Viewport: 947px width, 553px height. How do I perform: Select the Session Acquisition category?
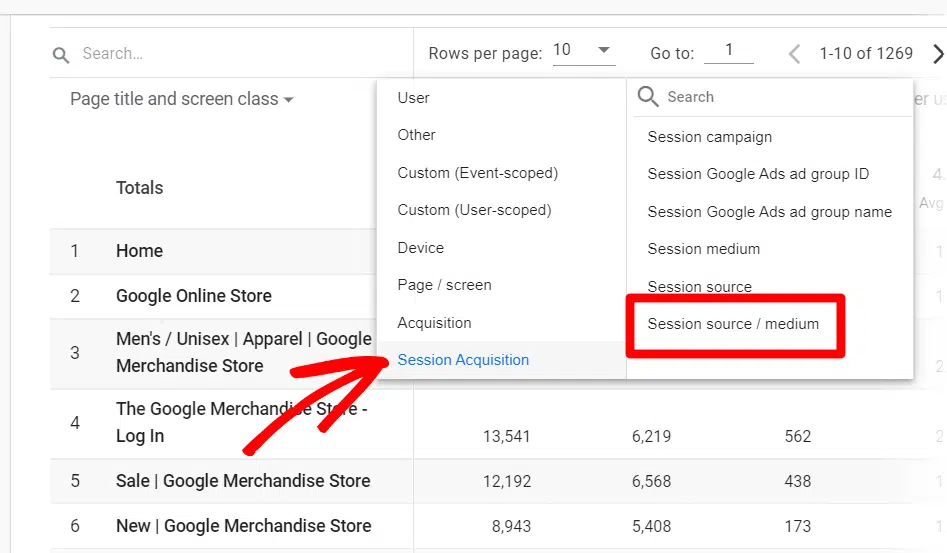pyautogui.click(x=464, y=360)
